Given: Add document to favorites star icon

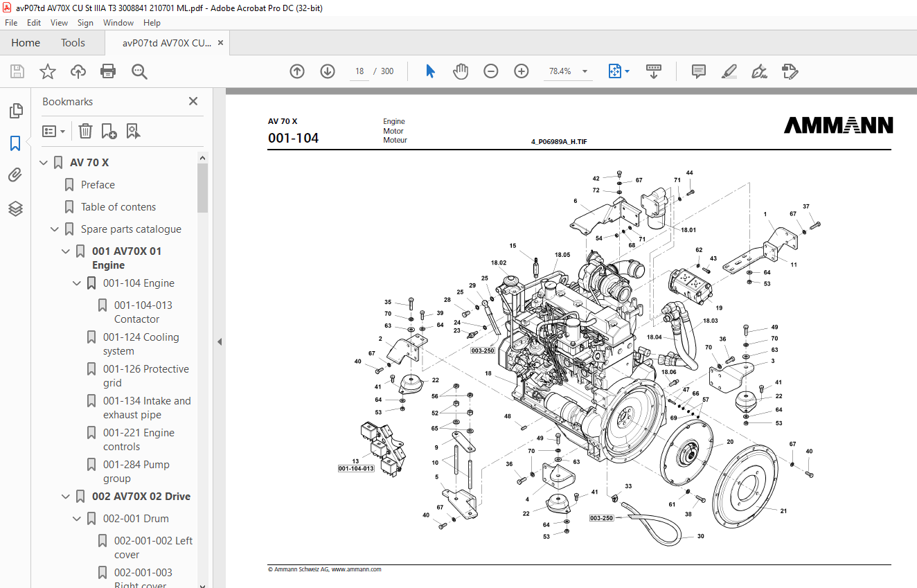Looking at the screenshot, I should coord(48,71).
